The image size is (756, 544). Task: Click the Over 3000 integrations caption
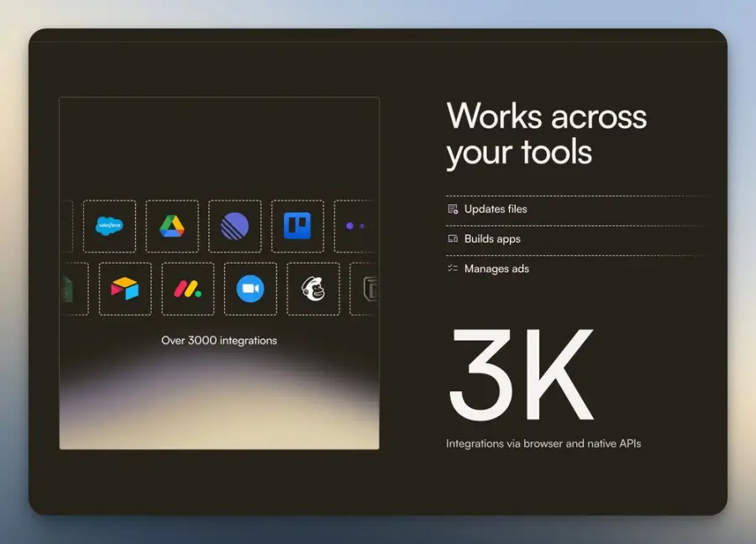click(x=219, y=341)
